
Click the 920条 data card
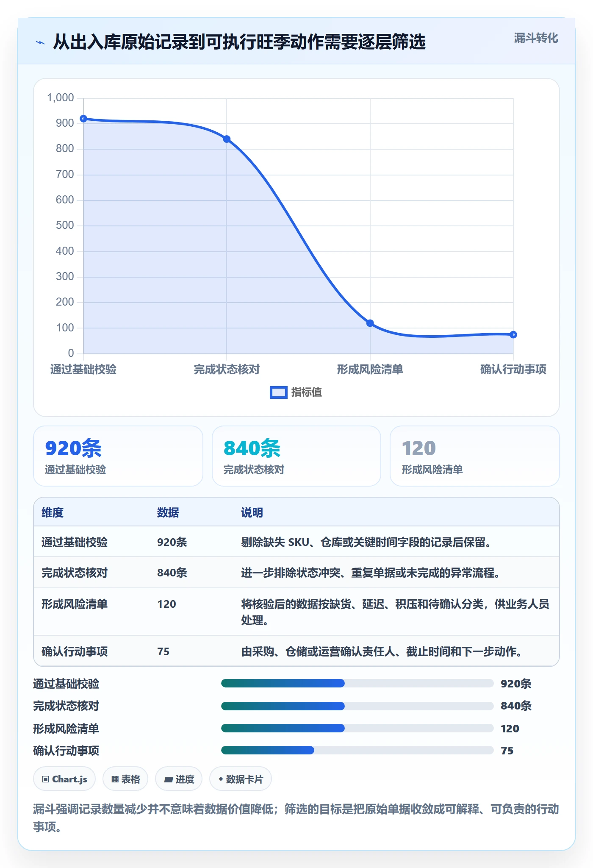(x=118, y=456)
